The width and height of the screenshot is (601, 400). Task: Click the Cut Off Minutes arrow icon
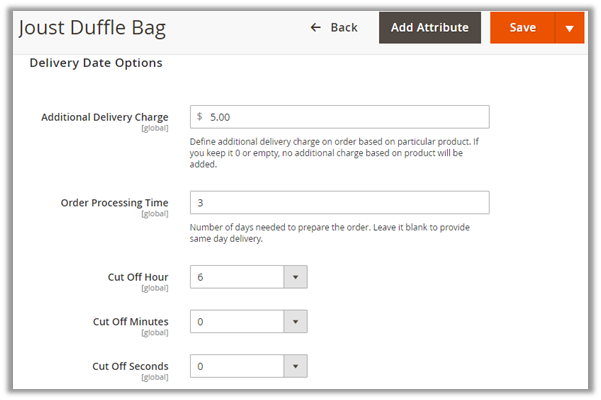tap(296, 322)
